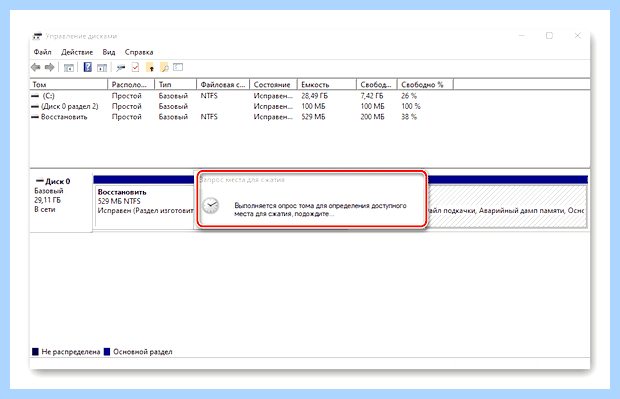Image resolution: width=620 pixels, height=399 pixels.
Task: Click the last toolbar window-list icon
Action: coord(178,68)
